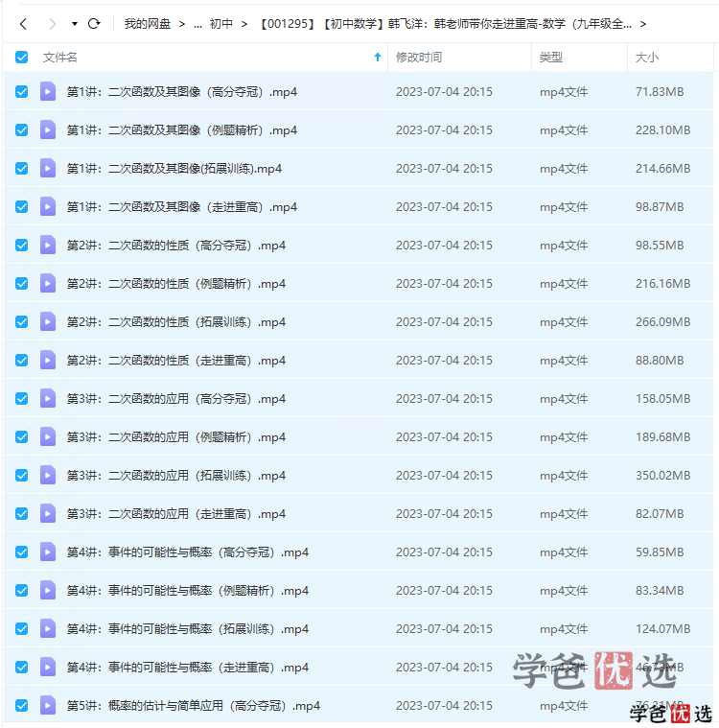Viewport: 719px width, 728px height.
Task: Sort by 类型 column
Action: tap(550, 58)
